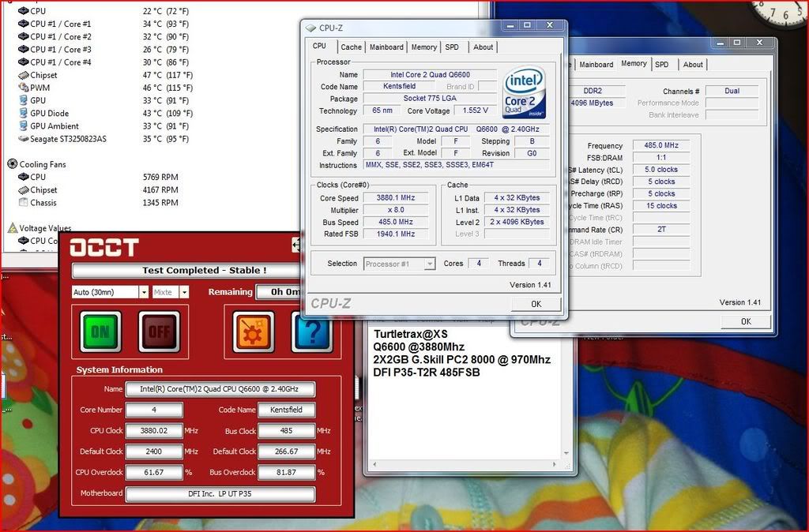The image size is (809, 532).
Task: Click the Core Voltage value 1.552 V
Action: click(475, 111)
